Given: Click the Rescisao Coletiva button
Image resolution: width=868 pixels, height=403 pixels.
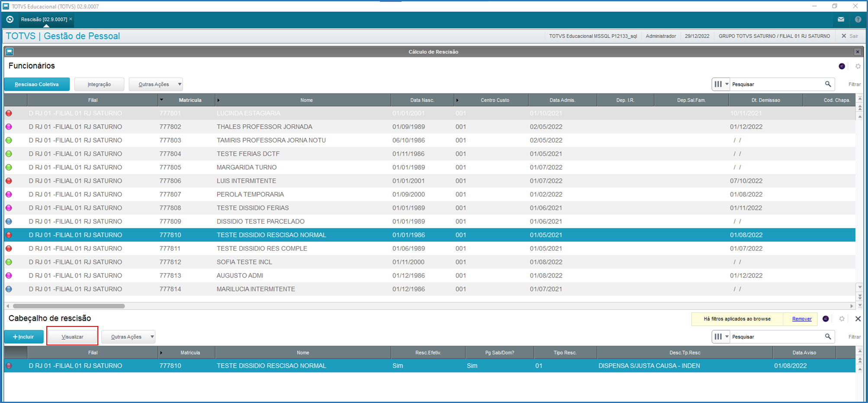Looking at the screenshot, I should [37, 84].
